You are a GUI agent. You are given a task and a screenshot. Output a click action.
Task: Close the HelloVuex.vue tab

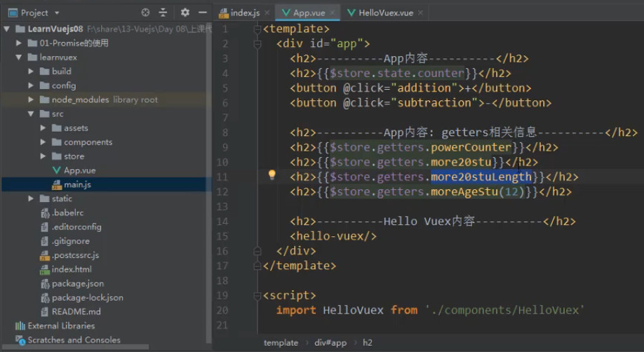click(420, 13)
